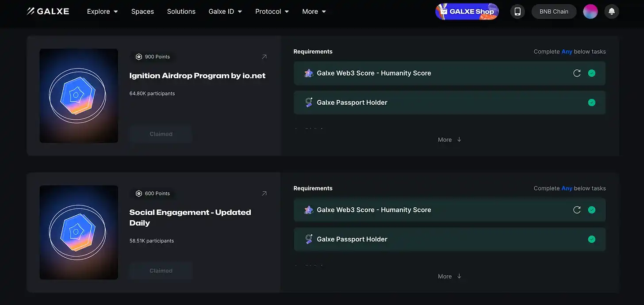Click 'Complete Any below tasks' in Ignition card
The height and width of the screenshot is (305, 644).
point(570,52)
